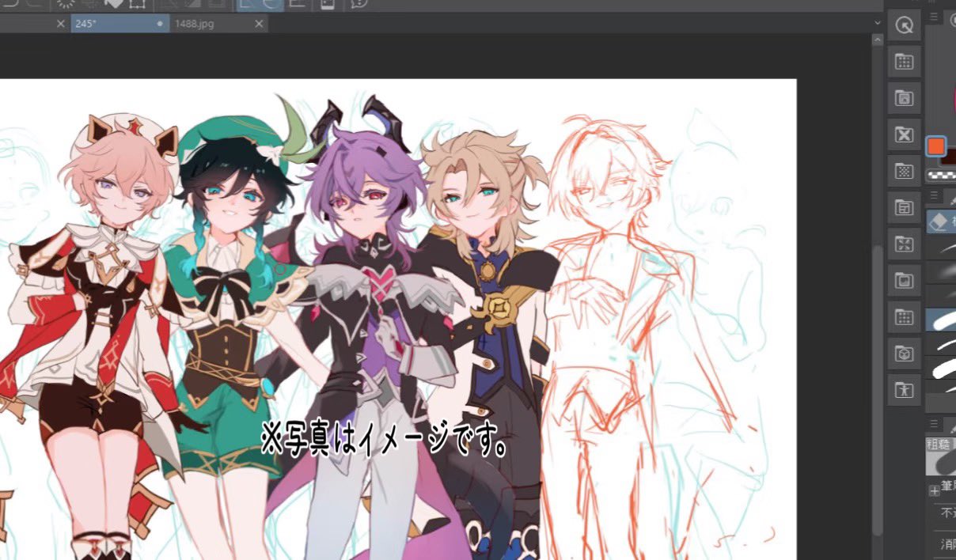Open the material folder with crossed-out box icon

click(x=904, y=135)
